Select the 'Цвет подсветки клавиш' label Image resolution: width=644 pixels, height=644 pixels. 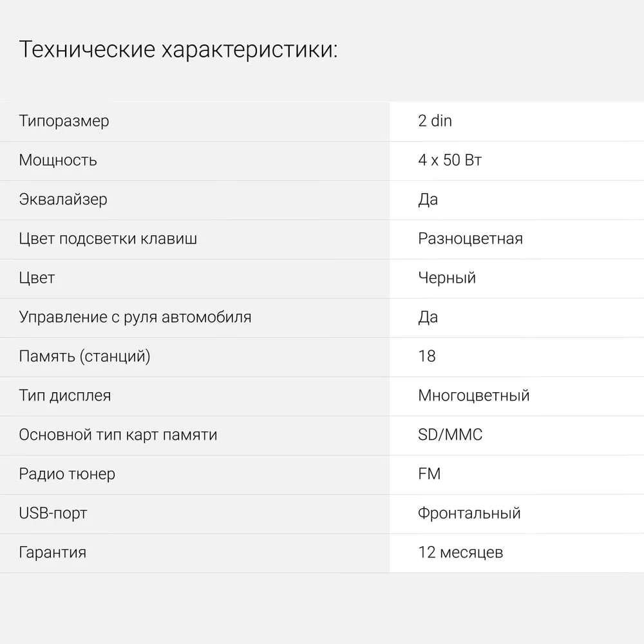tap(108, 239)
